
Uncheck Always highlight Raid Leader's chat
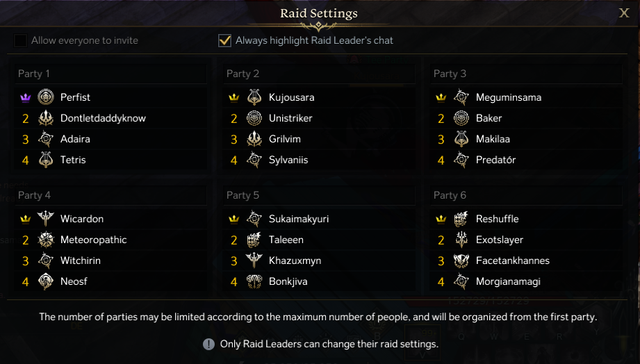(224, 40)
